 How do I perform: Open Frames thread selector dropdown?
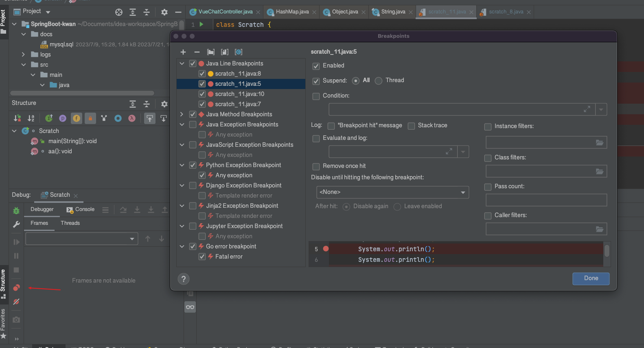[x=82, y=239]
